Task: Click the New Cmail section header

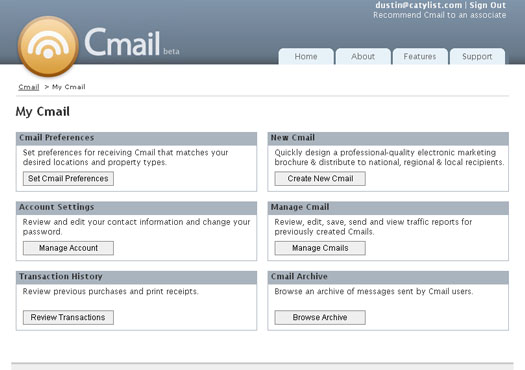Action: [x=388, y=138]
